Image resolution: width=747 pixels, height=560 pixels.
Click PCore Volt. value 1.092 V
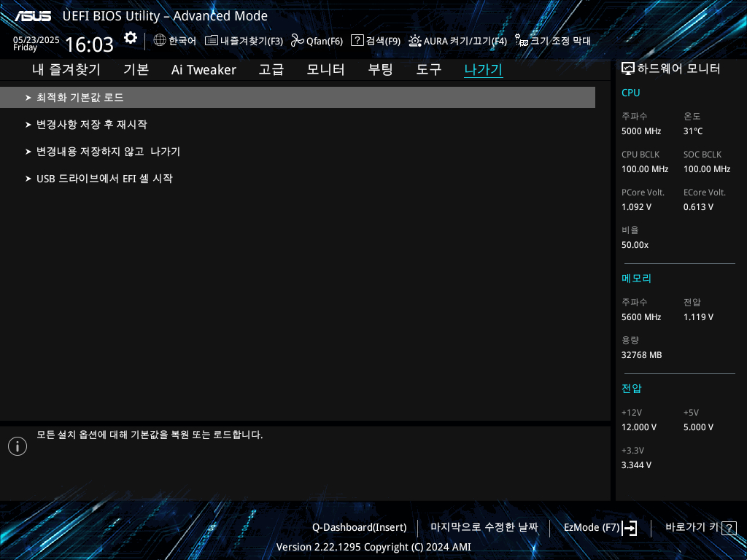(636, 207)
